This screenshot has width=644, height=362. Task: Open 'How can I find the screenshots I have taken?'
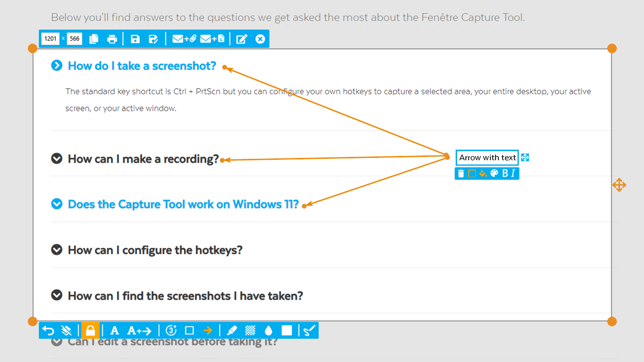[x=185, y=296]
